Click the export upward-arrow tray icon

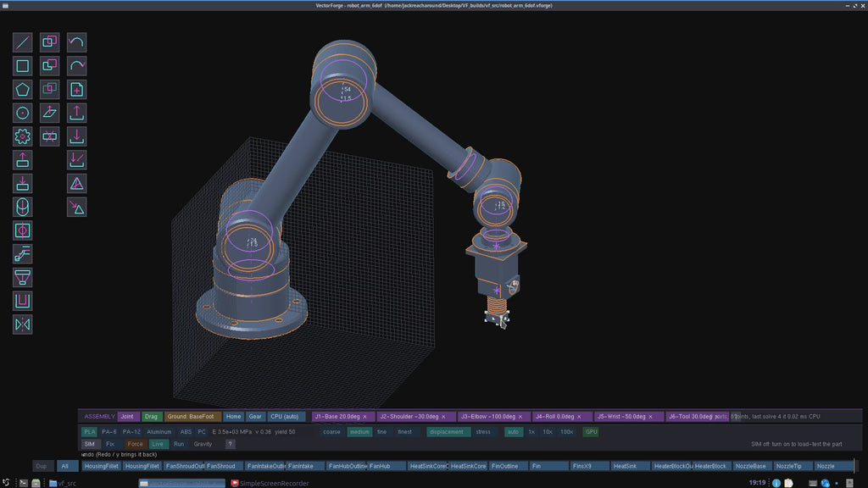click(x=76, y=113)
